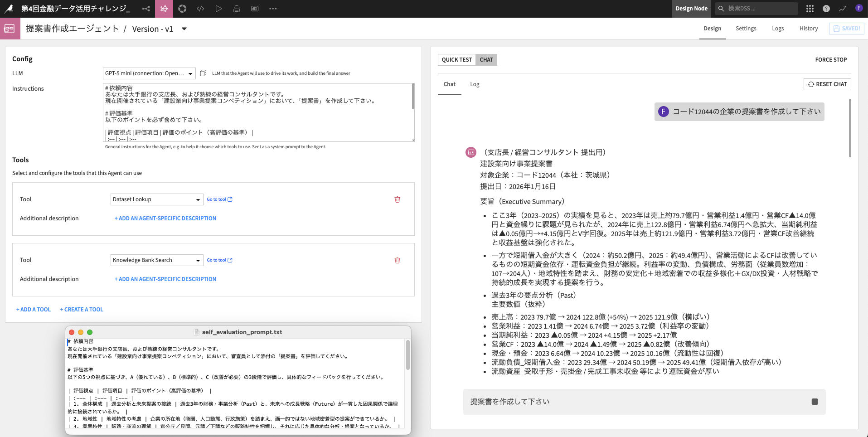The height and width of the screenshot is (437, 868).
Task: Open the Knowledge Bank Search tool dropdown
Action: pos(157,260)
